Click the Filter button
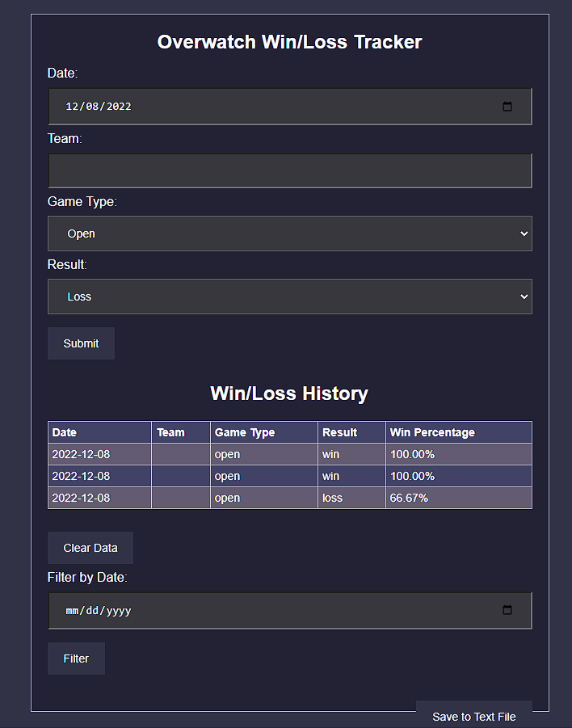The image size is (572, 728). [75, 658]
